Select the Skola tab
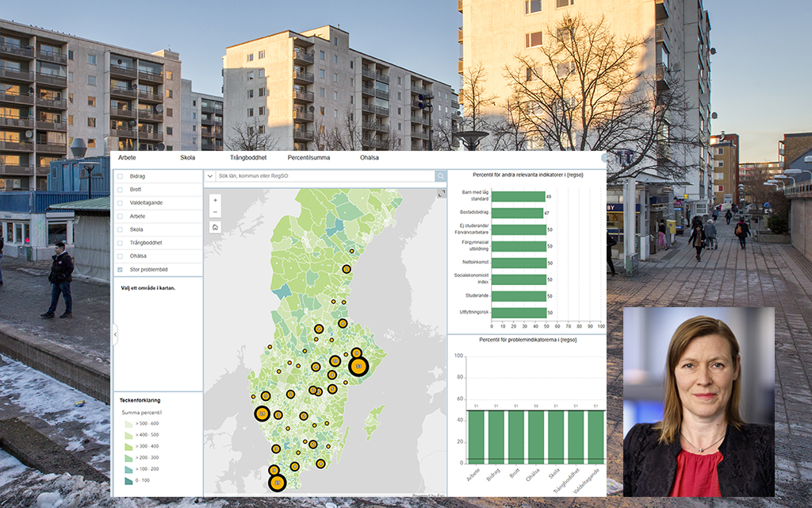The image size is (812, 508). 188,158
